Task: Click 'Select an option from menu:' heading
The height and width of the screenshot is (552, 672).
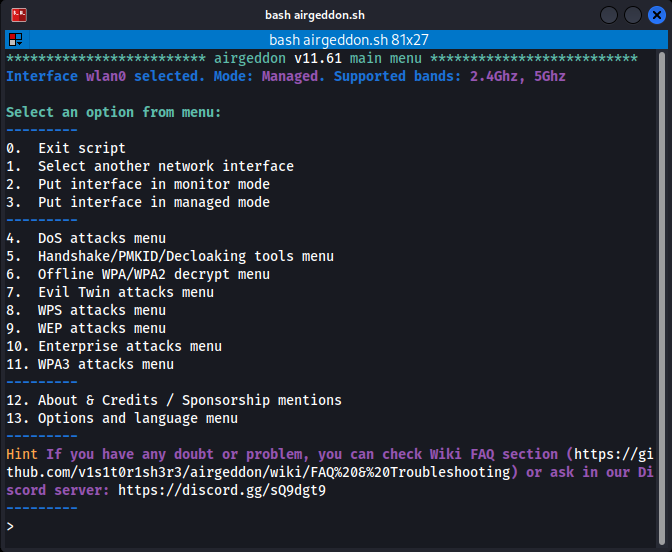Action: pos(114,112)
